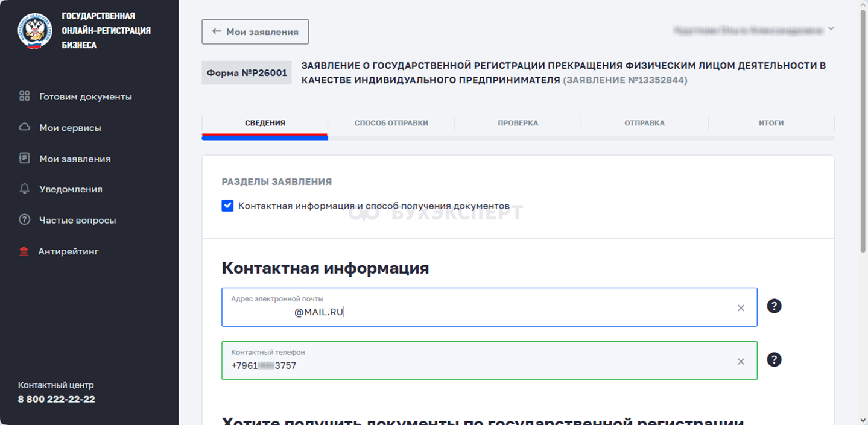
Task: Go back via Мои заявления button
Action: click(x=255, y=32)
